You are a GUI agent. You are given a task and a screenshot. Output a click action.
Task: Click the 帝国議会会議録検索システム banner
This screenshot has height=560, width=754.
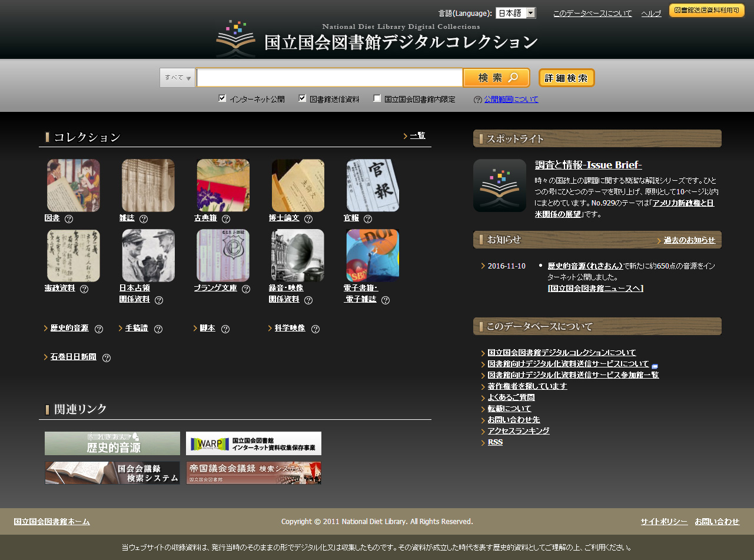coord(254,473)
